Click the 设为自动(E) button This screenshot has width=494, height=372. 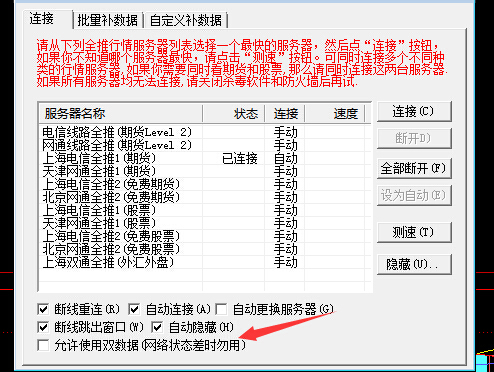click(414, 195)
